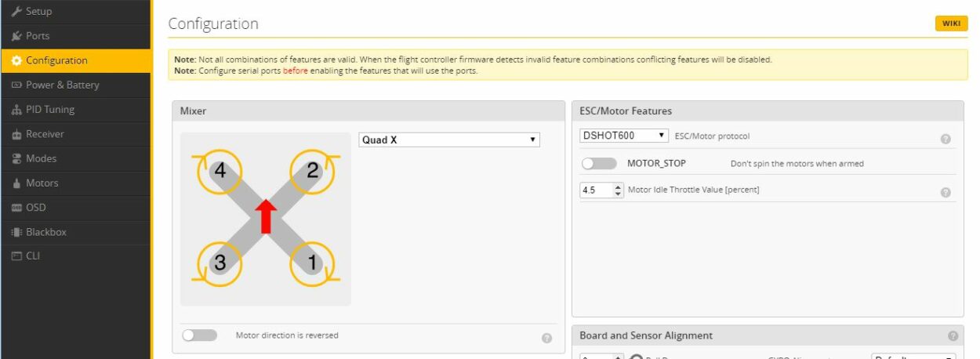Click the Setup wrench icon in sidebar

(x=16, y=11)
